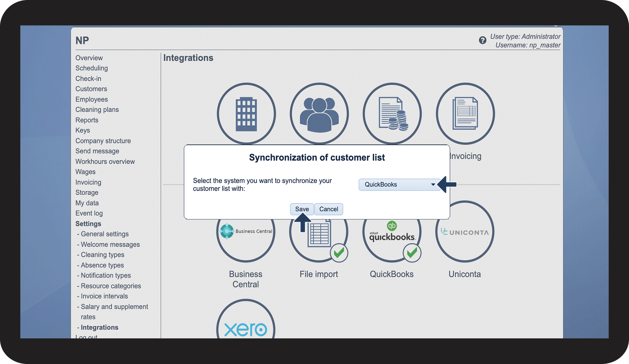Open the Employees section
The image size is (629, 364).
click(x=91, y=99)
